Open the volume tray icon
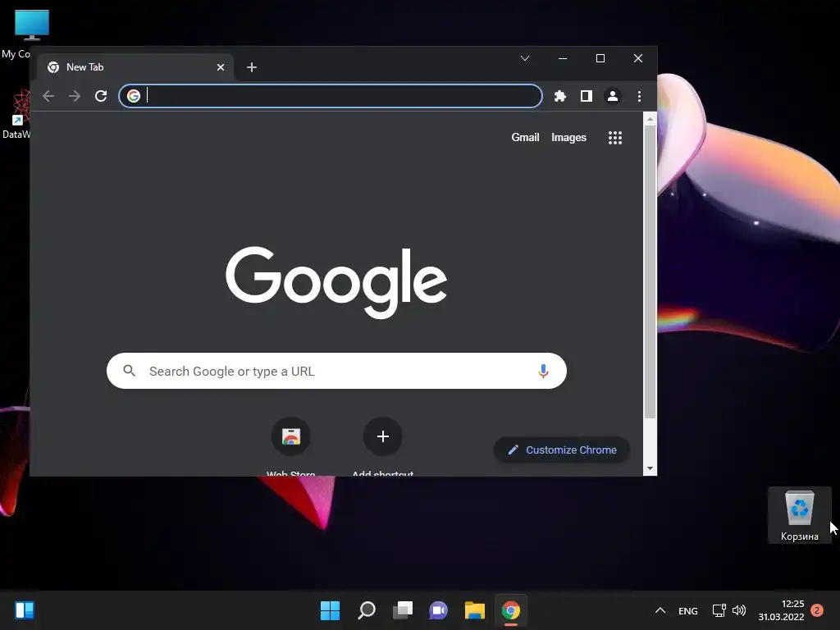This screenshot has width=840, height=630. point(739,610)
